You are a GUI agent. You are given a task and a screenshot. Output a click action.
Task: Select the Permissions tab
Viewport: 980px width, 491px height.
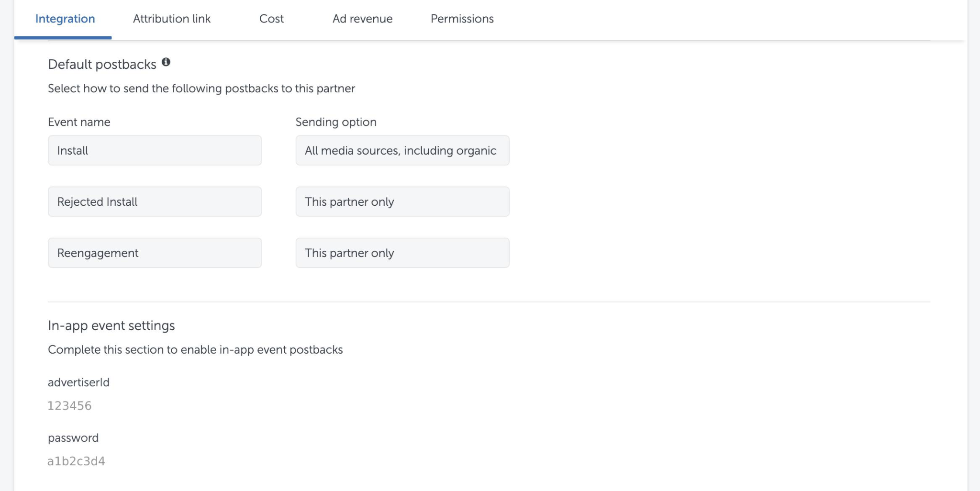click(x=462, y=19)
